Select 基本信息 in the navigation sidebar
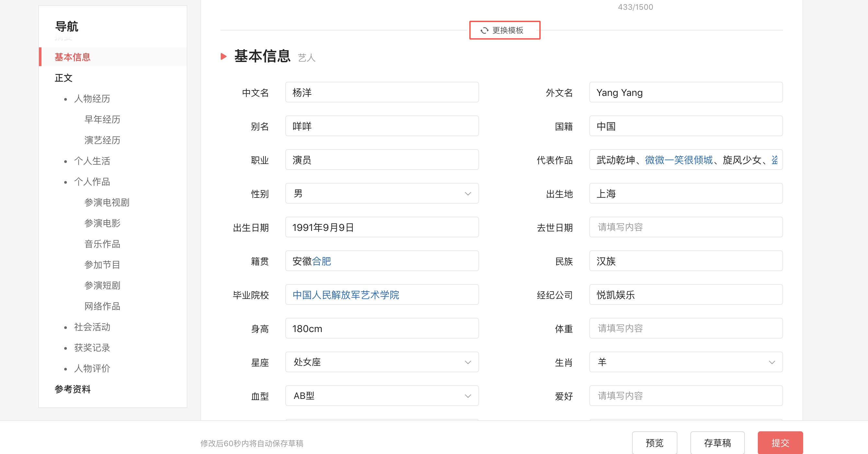 point(73,57)
